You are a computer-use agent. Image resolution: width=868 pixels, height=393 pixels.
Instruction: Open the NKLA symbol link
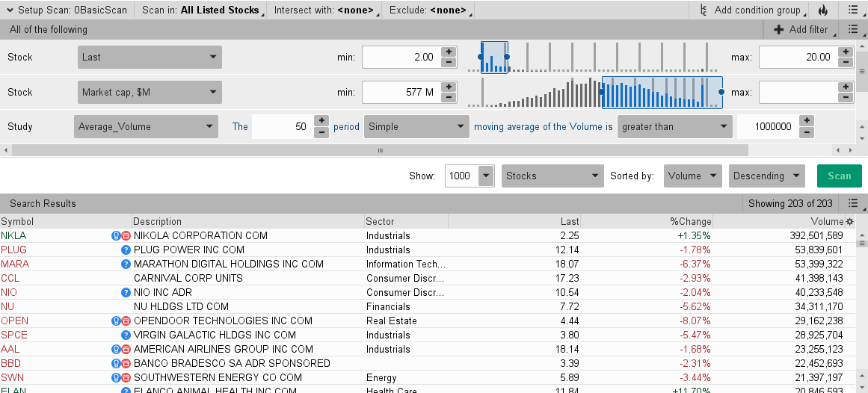(13, 236)
